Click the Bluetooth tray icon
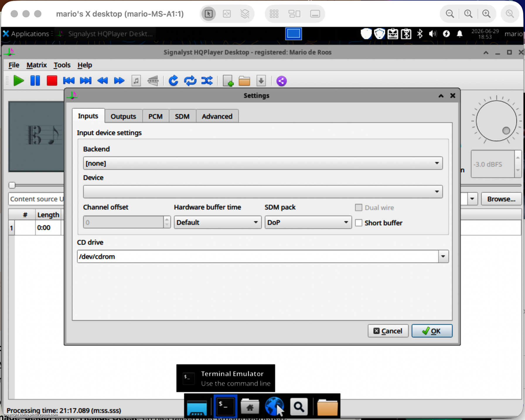Screen dimensions: 525x420 click(x=420, y=34)
